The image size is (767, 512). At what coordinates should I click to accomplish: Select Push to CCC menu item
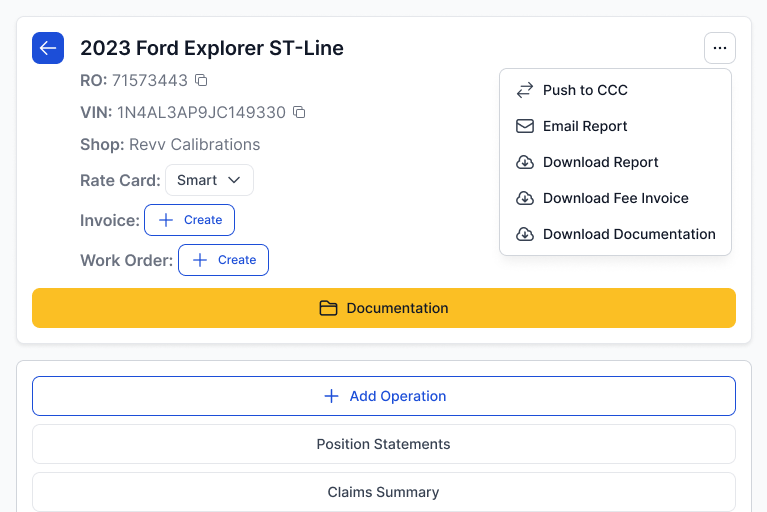(x=585, y=90)
